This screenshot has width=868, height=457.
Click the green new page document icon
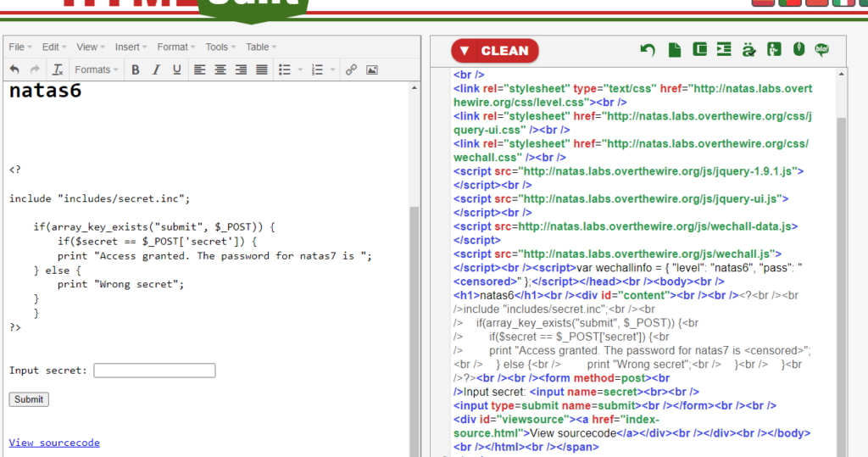coord(674,50)
